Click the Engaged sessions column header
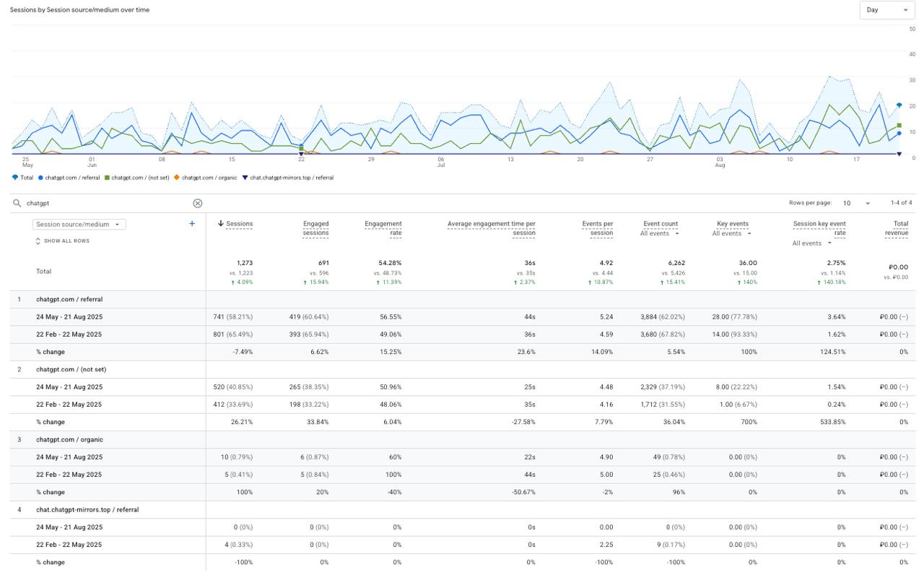Screen dimensions: 924x575 315,228
